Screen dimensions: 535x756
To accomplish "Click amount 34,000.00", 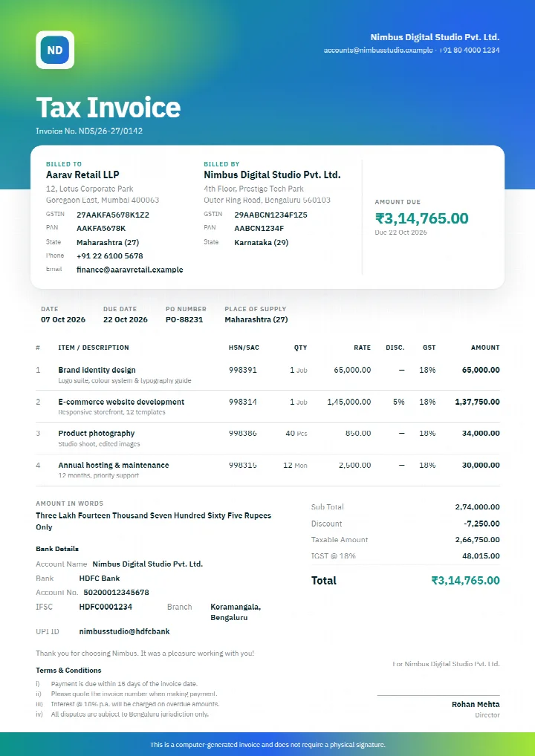I will tap(481, 434).
